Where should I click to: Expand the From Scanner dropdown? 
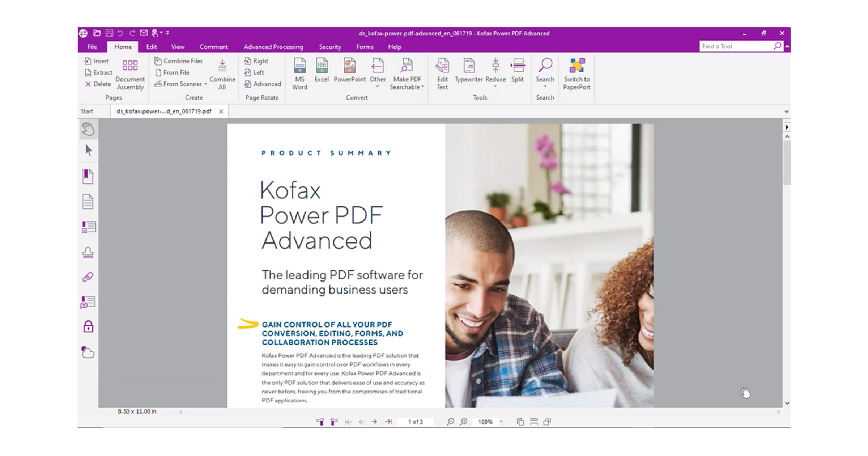(205, 84)
